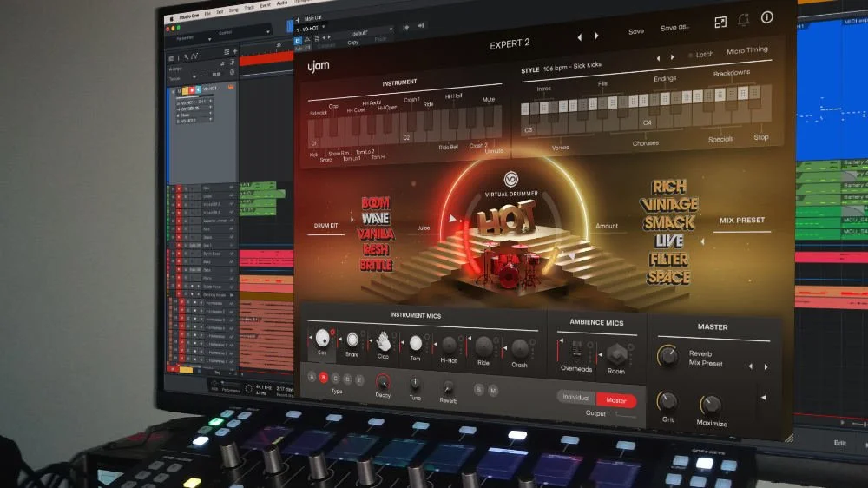Select the Room ambience mic icon
868x488 pixels.
pyautogui.click(x=616, y=354)
